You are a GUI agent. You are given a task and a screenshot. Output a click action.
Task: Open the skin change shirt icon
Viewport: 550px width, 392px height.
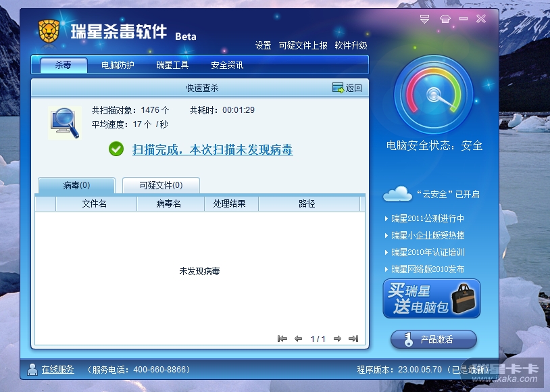coord(445,19)
